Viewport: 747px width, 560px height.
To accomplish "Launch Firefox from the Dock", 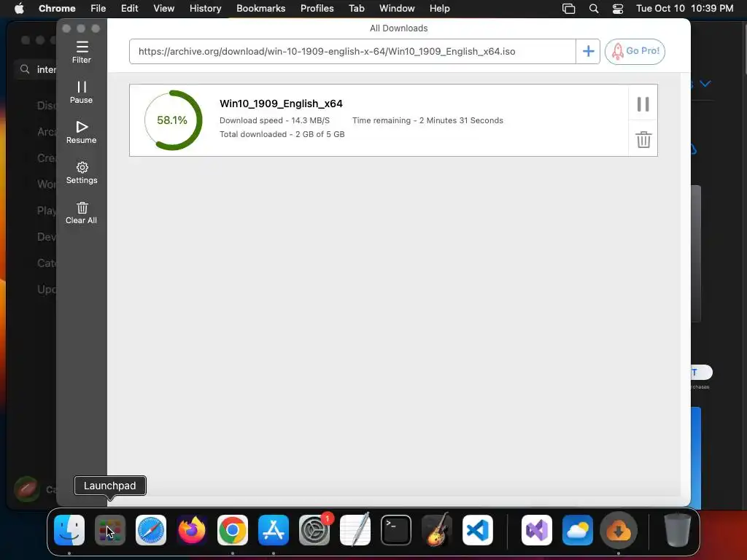I will 192,530.
